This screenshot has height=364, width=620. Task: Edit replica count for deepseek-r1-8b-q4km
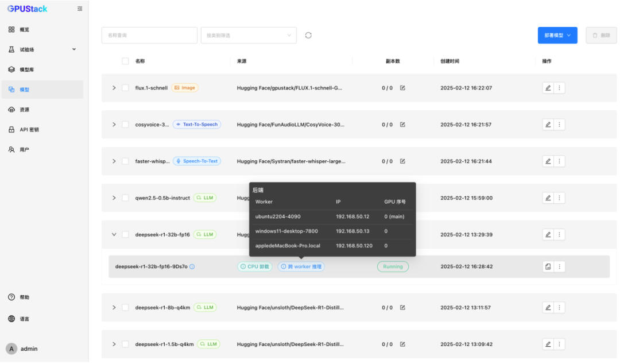pos(402,308)
